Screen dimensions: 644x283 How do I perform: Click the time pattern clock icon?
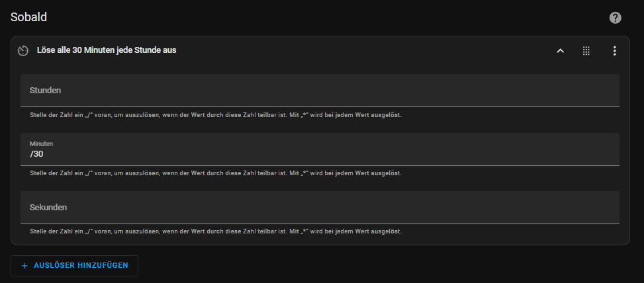tap(23, 51)
